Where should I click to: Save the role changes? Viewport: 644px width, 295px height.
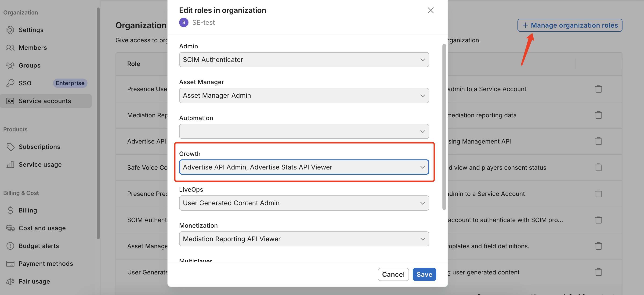point(424,274)
